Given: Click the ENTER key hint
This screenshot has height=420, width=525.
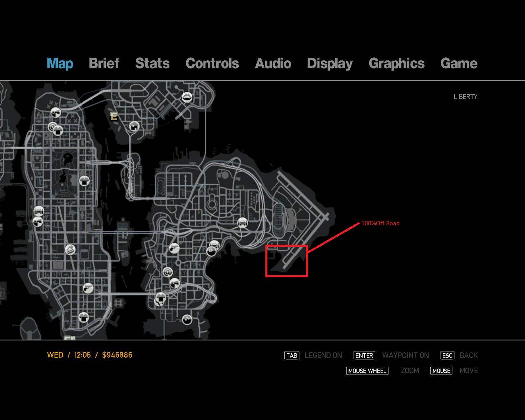Looking at the screenshot, I should click(x=364, y=355).
